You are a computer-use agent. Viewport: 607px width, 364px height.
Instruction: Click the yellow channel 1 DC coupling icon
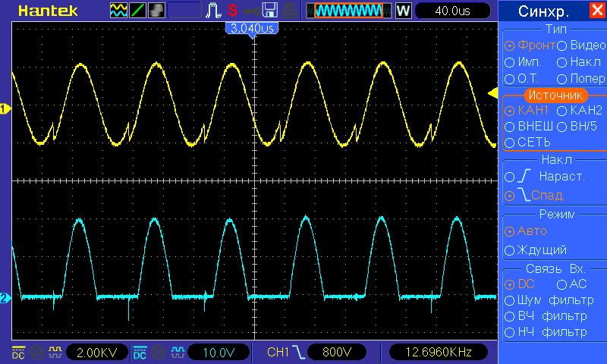[x=18, y=353]
